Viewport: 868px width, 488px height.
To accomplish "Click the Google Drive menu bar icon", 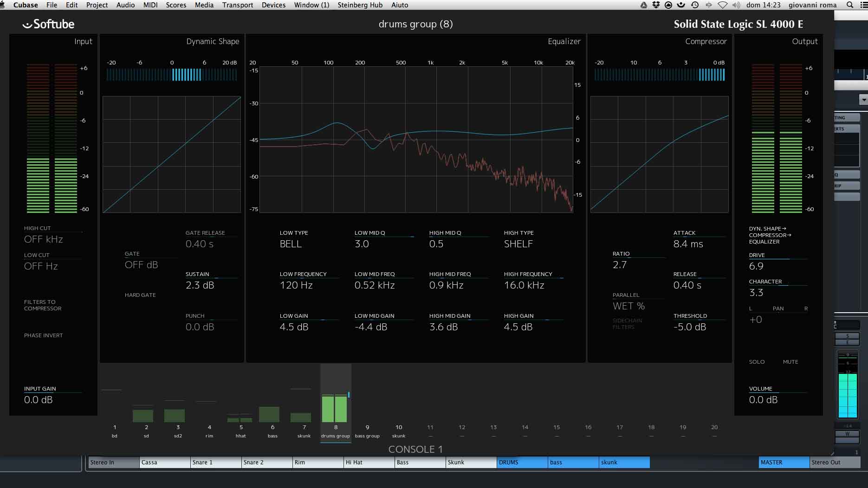I will click(643, 5).
